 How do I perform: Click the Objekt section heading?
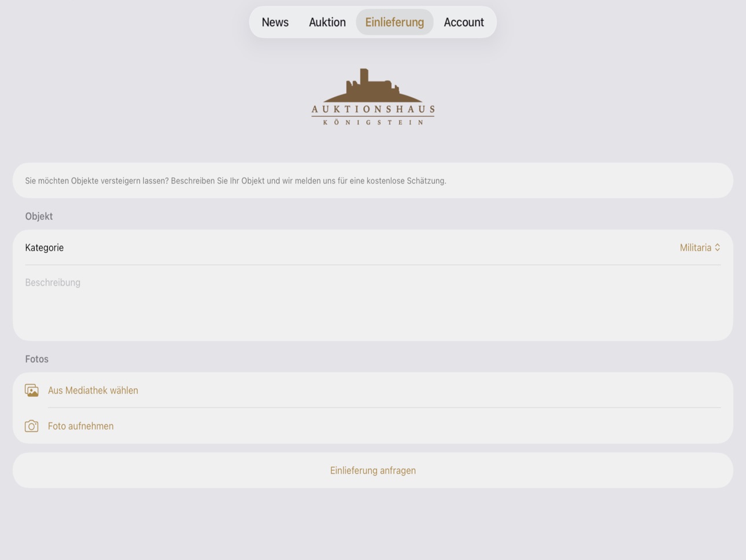(x=39, y=216)
